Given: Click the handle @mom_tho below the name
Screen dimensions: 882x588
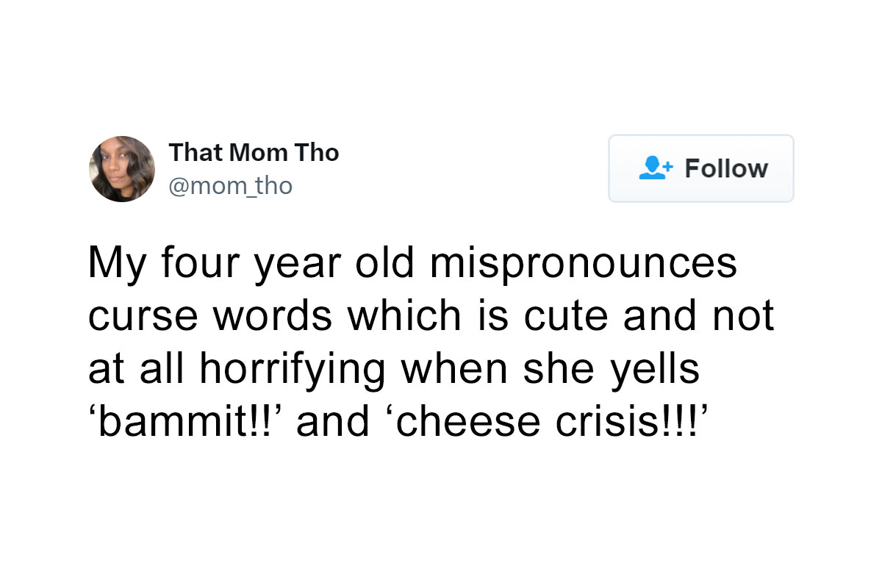Looking at the screenshot, I should tap(231, 186).
